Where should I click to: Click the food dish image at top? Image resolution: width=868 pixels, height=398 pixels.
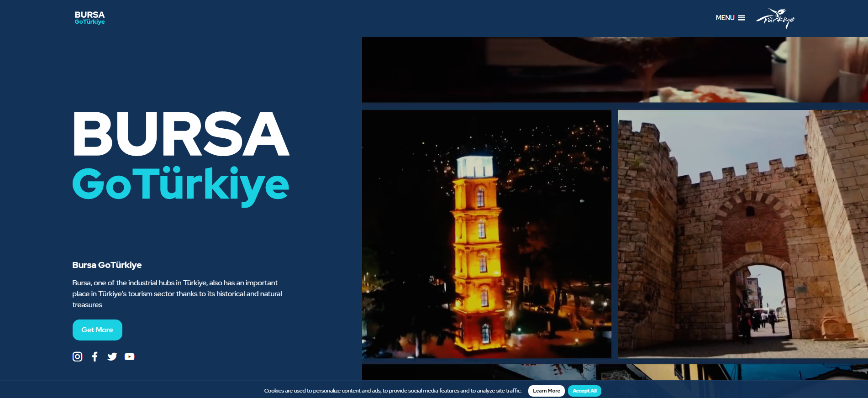click(615, 69)
